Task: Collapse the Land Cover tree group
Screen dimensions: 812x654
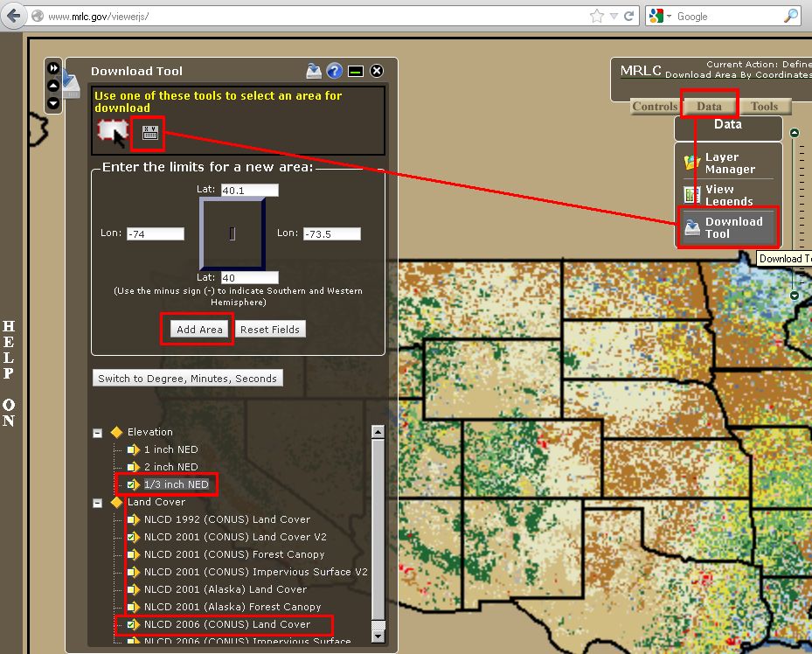Action: 98,502
